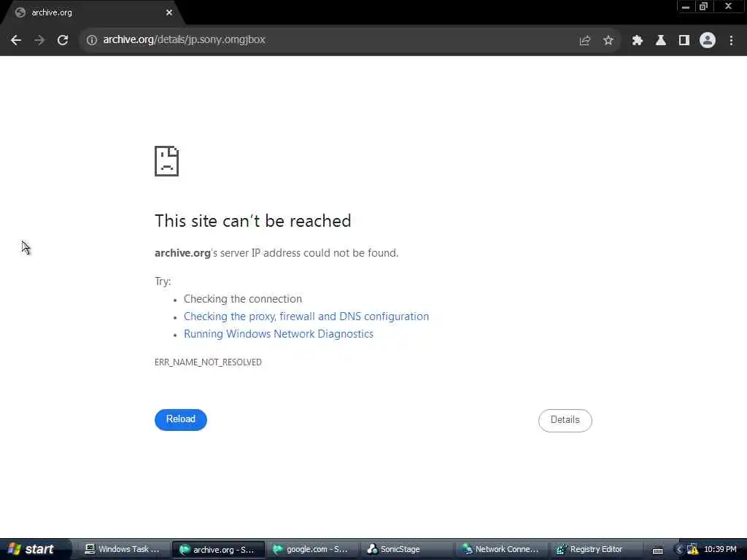Open Running Windows Network Diagnostics link

(x=279, y=334)
